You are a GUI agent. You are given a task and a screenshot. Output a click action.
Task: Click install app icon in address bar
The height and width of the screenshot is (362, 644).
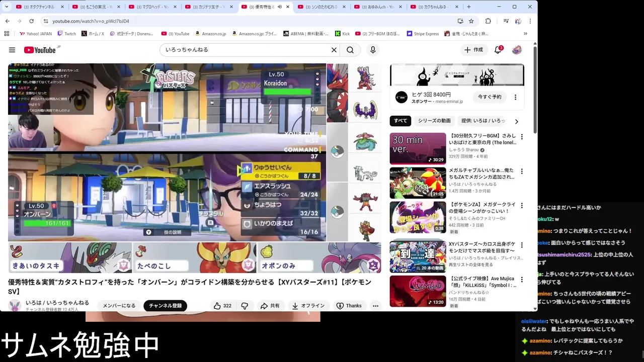point(460,21)
